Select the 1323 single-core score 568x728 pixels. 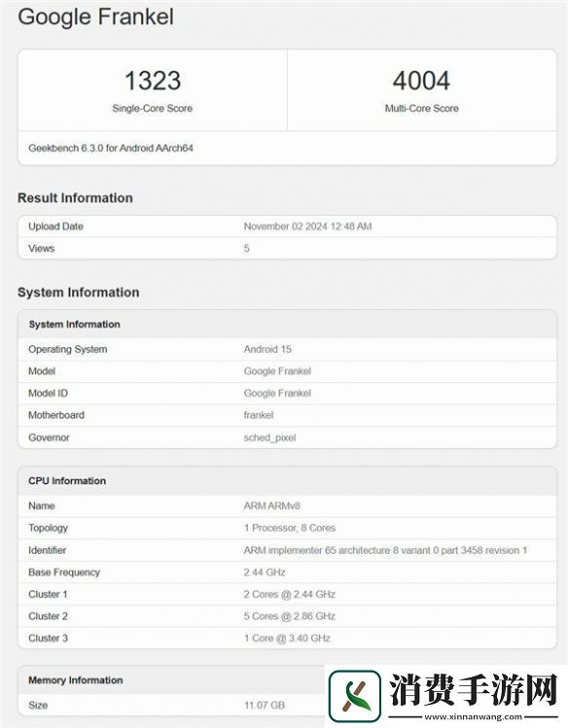[153, 81]
